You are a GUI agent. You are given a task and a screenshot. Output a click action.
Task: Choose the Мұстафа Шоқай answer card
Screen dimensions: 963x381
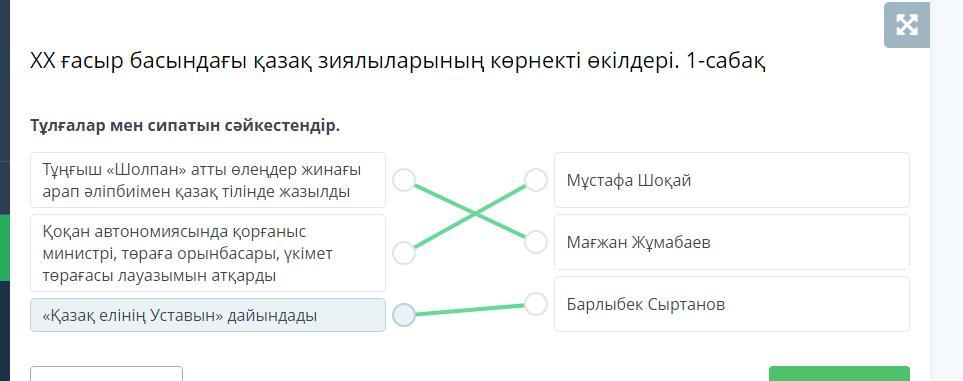732,180
